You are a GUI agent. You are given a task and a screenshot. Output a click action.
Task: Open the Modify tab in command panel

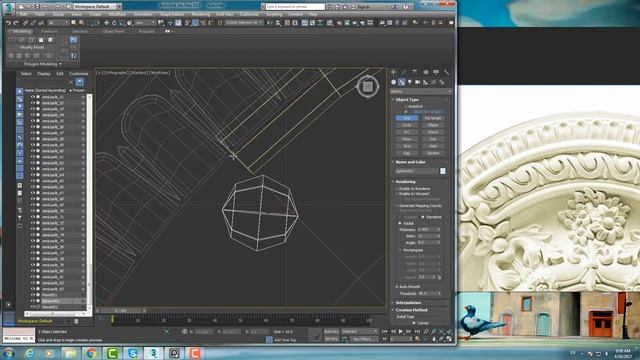[404, 72]
